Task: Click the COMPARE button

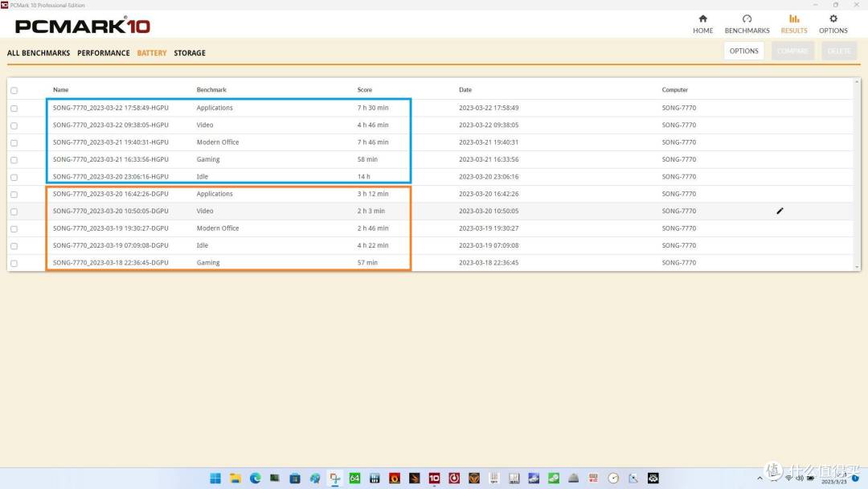Action: pyautogui.click(x=792, y=51)
